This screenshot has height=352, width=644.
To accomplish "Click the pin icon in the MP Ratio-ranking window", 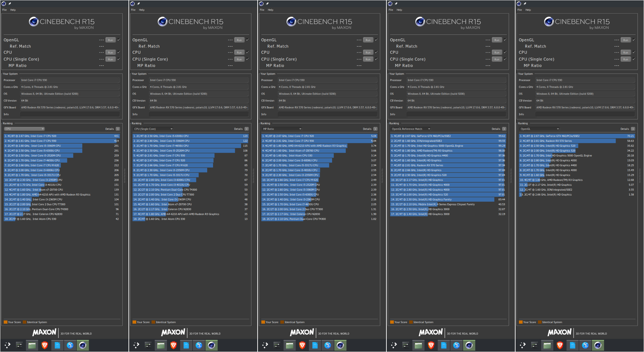I will [x=267, y=4].
